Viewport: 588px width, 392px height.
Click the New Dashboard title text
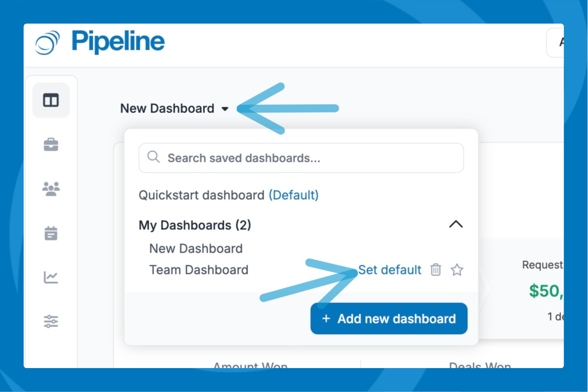[x=167, y=109]
